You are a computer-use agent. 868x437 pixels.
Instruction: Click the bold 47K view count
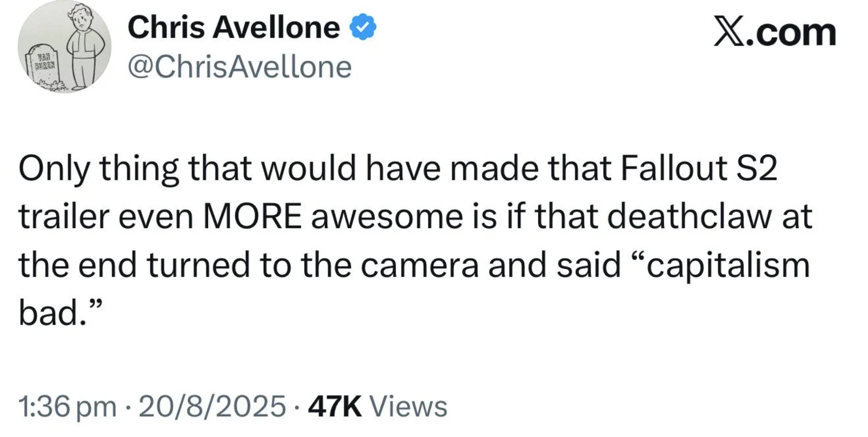click(335, 406)
